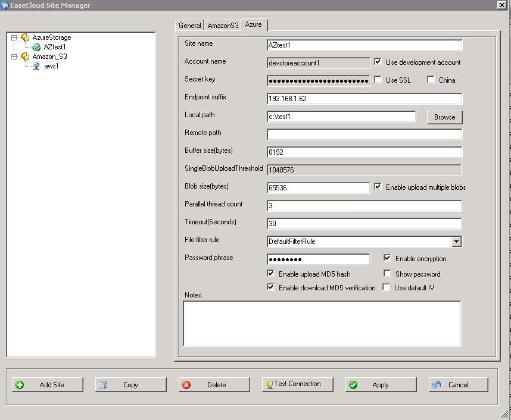511x420 pixels.
Task: Select aws1 label in the site tree
Action: 51,66
